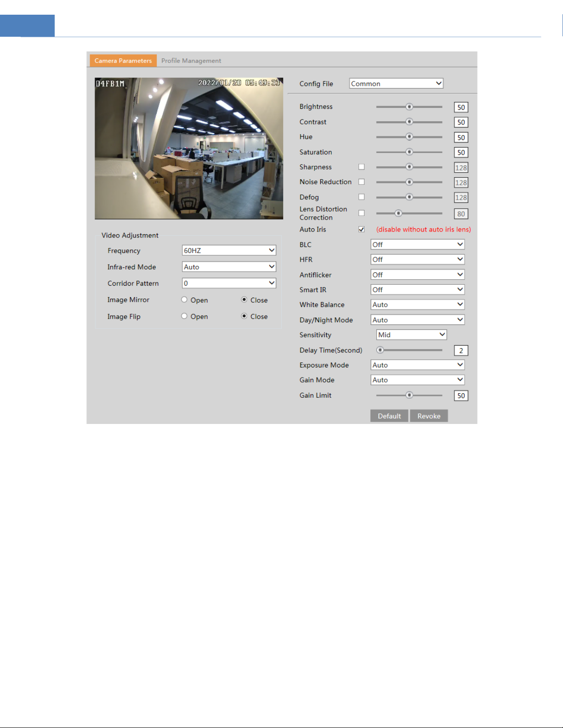The image size is (563, 728).
Task: Adjust the Saturation slider
Action: tap(409, 152)
